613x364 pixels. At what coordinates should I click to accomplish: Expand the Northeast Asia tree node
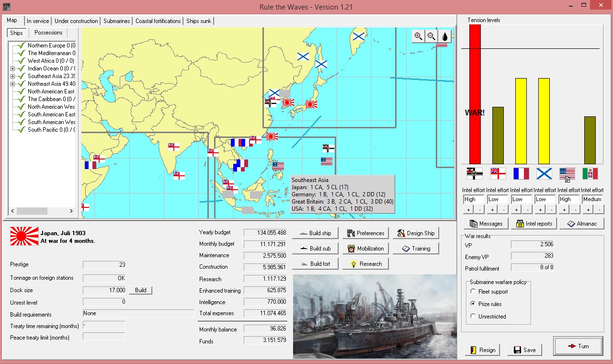point(12,84)
